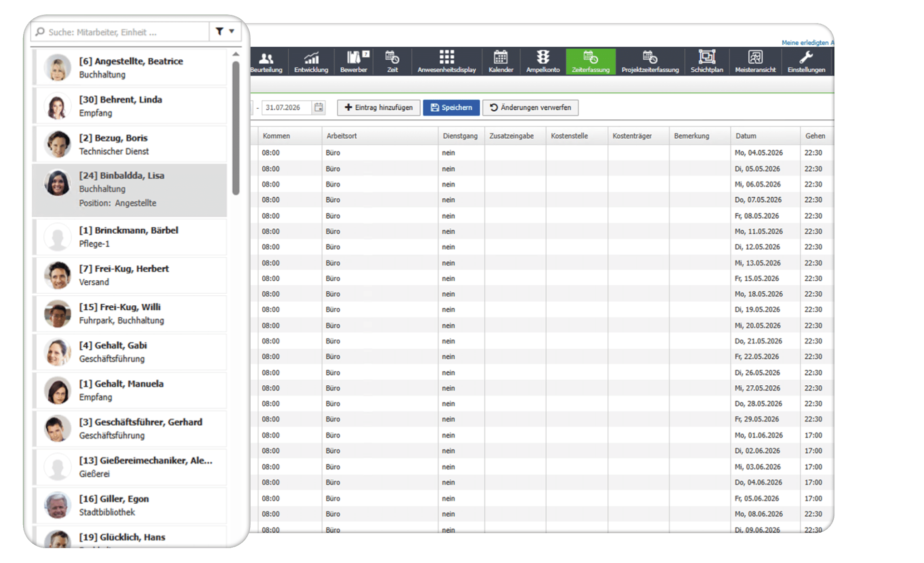Image resolution: width=924 pixels, height=563 pixels.
Task: Sort by the Gehen column header
Action: click(817, 136)
